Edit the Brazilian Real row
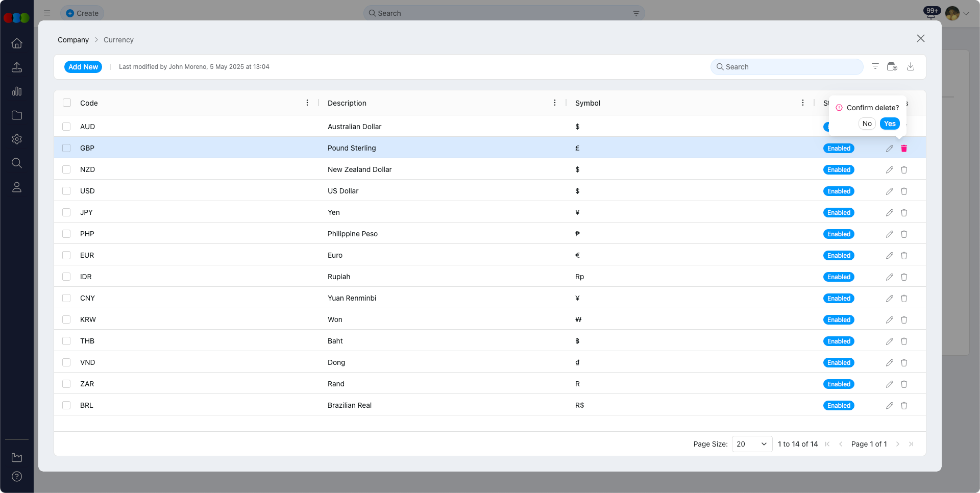980x493 pixels. [x=889, y=406]
